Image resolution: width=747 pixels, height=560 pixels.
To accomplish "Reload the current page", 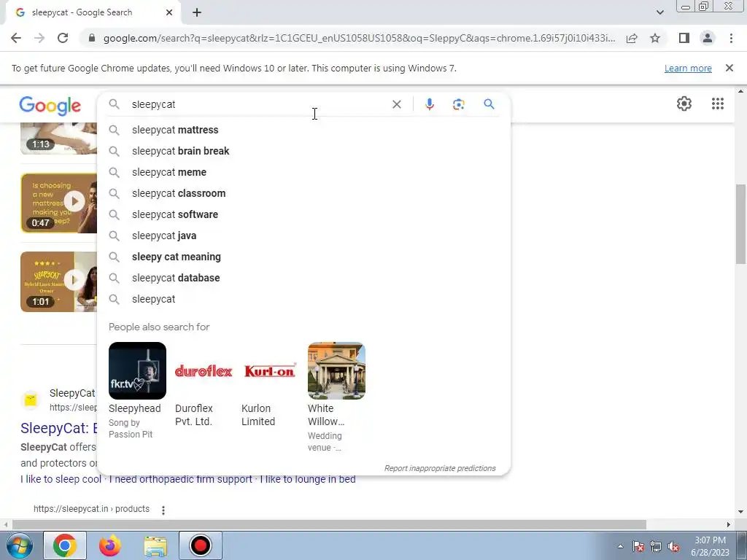I will tap(63, 38).
